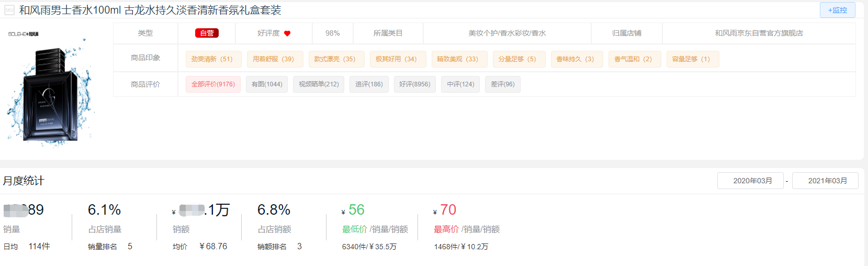The image size is (868, 266).
Task: Show 中评(124) neutral reviews
Action: click(460, 84)
